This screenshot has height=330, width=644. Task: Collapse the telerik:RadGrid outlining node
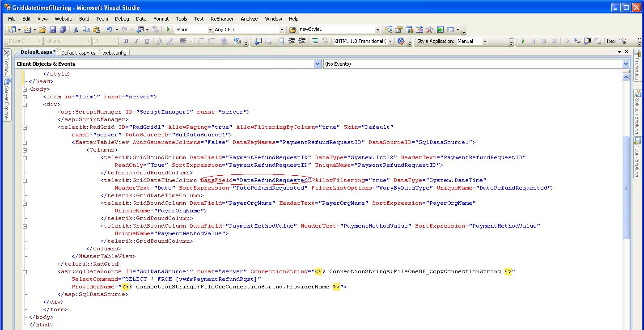(x=25, y=127)
